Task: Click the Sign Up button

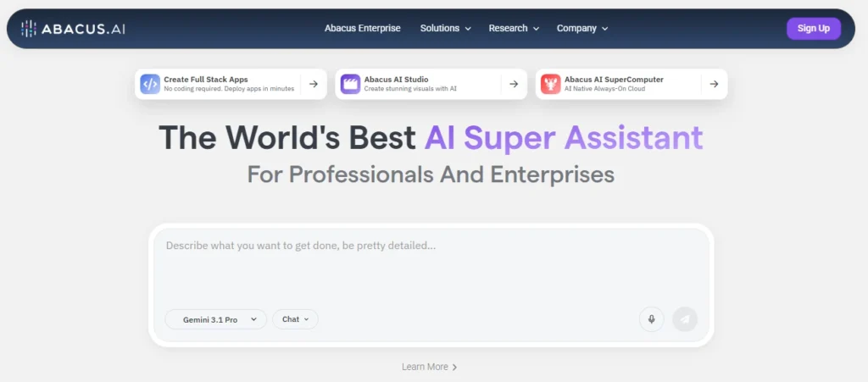Action: point(813,29)
